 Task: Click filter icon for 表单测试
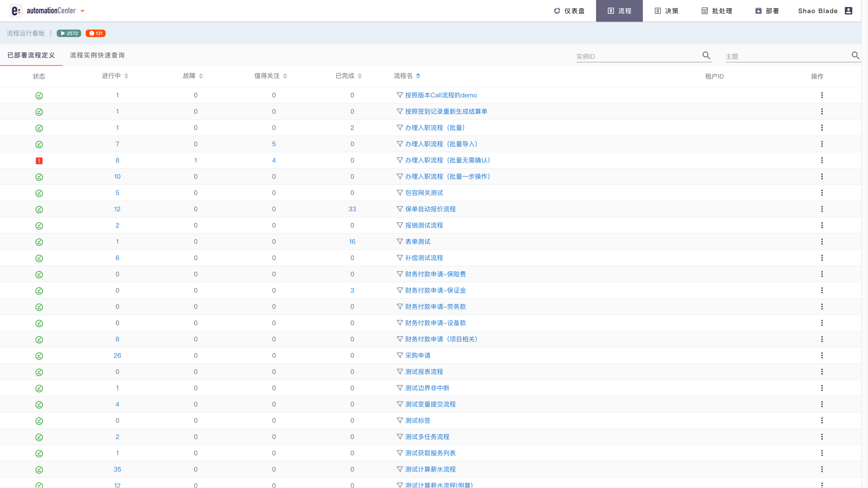400,242
